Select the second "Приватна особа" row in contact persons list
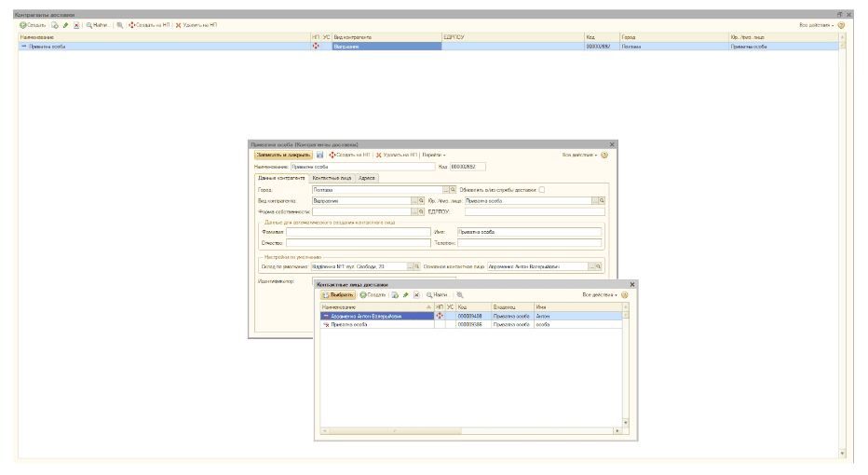 pos(373,325)
